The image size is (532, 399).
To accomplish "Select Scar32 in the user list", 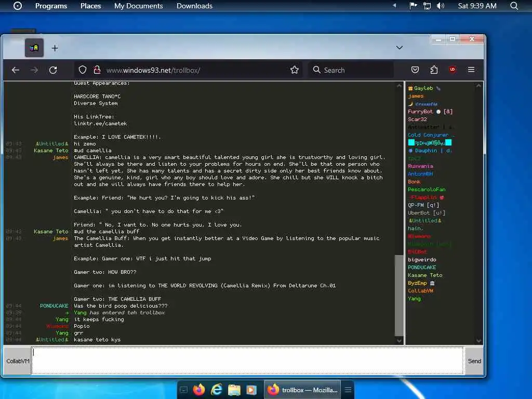I will [417, 119].
